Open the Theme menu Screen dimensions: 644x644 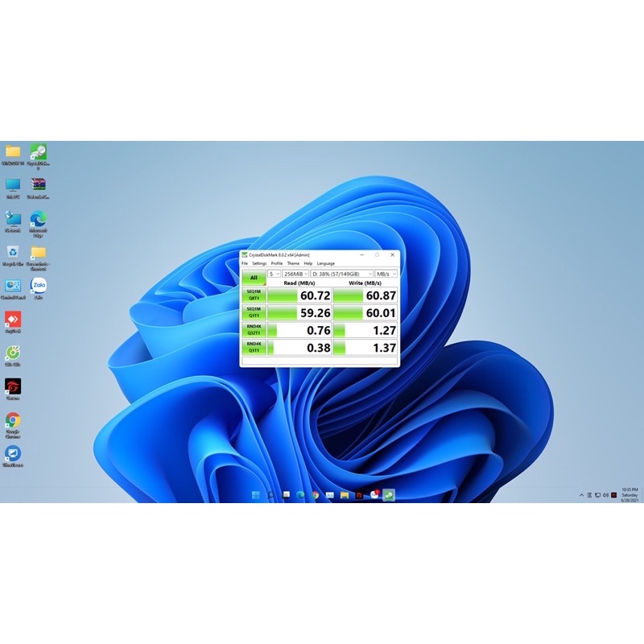[x=293, y=263]
